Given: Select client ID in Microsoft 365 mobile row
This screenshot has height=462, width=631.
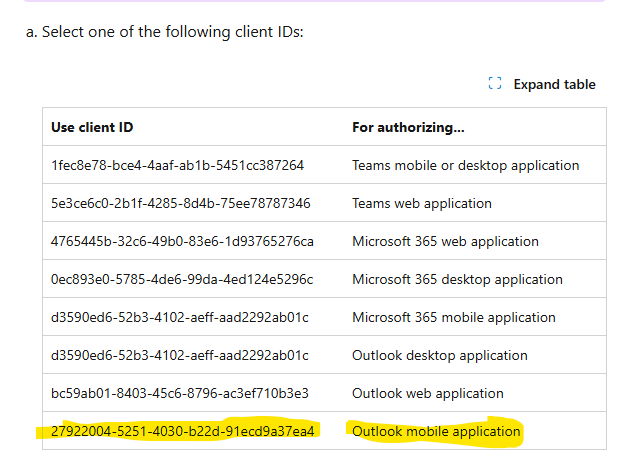Looking at the screenshot, I should tap(180, 317).
